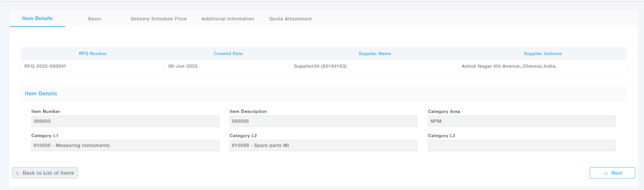
Task: Click the RFQ Number column header
Action: point(93,54)
